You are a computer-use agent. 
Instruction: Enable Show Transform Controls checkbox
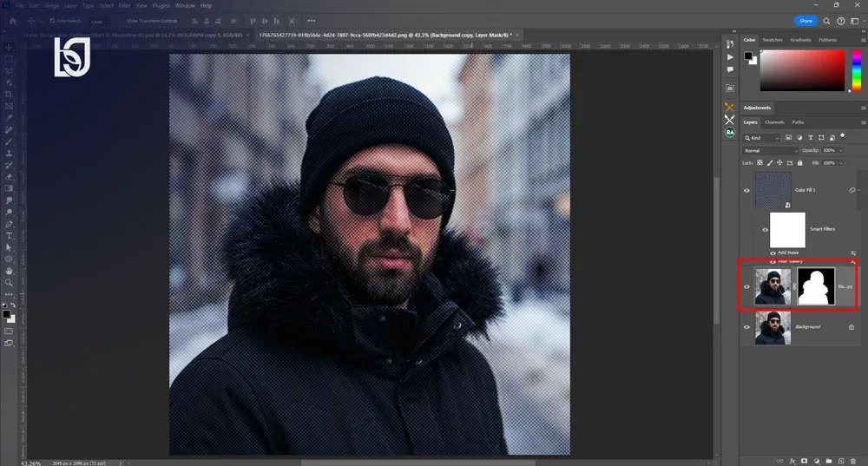pyautogui.click(x=122, y=21)
